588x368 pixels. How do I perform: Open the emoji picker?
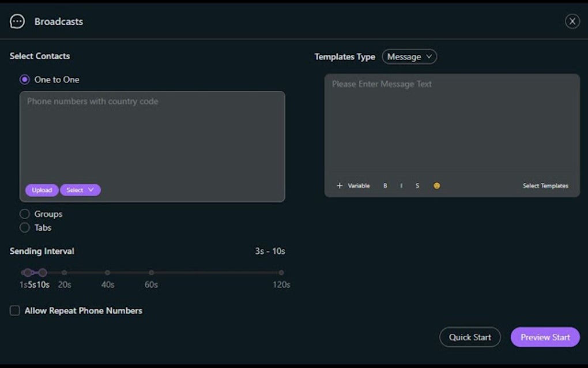[x=436, y=185]
